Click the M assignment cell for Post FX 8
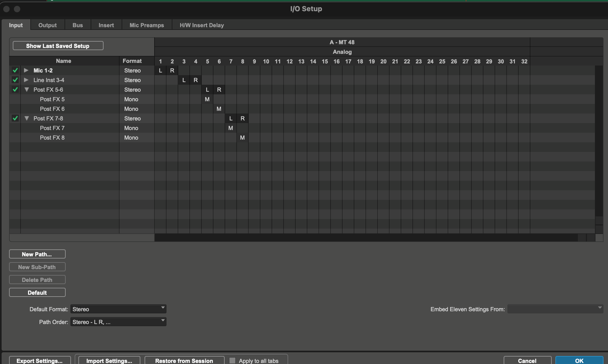This screenshot has height=364, width=608. point(242,138)
